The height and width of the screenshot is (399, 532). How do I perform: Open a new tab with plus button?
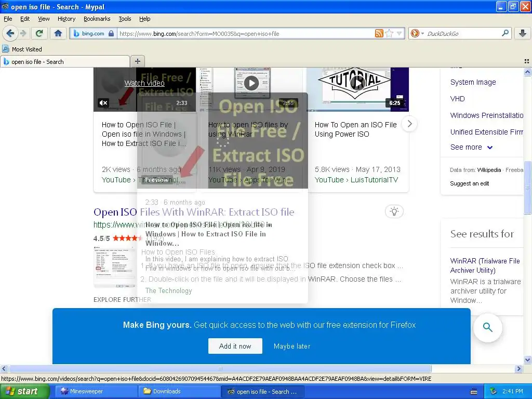coord(137,61)
